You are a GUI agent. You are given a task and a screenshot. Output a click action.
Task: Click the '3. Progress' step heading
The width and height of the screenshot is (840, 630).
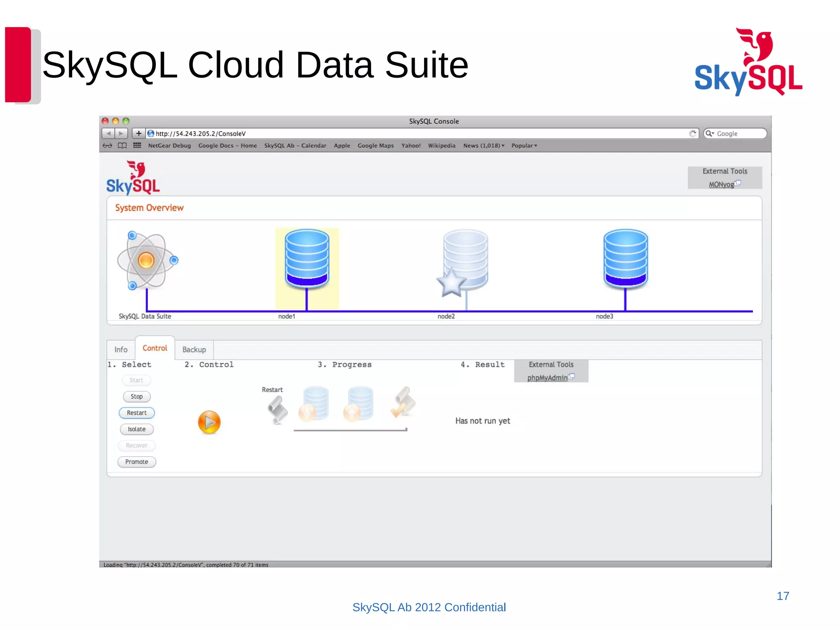pos(345,365)
